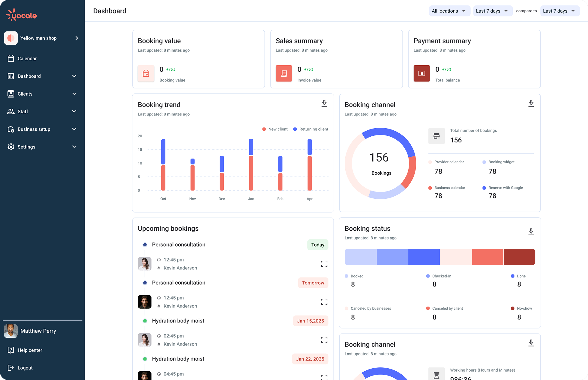Click the Total balance dollar icon

(422, 73)
